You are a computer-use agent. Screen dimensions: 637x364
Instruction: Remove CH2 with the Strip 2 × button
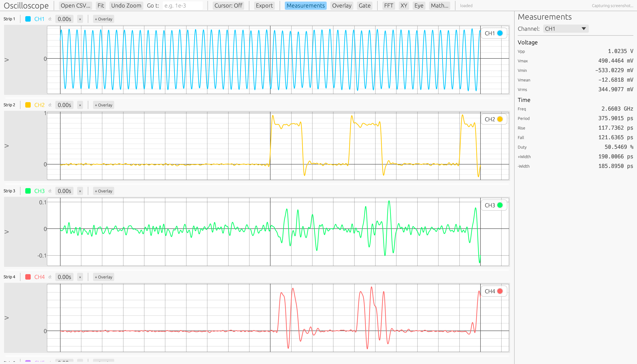tap(80, 105)
